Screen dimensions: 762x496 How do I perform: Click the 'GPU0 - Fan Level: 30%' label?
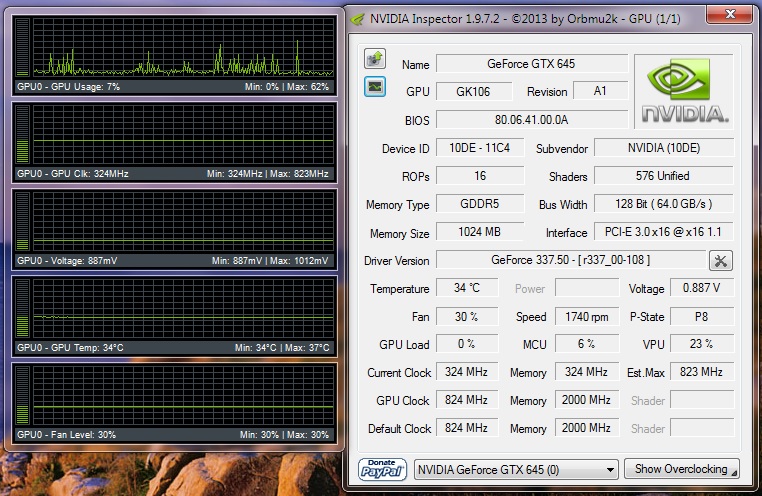67,435
